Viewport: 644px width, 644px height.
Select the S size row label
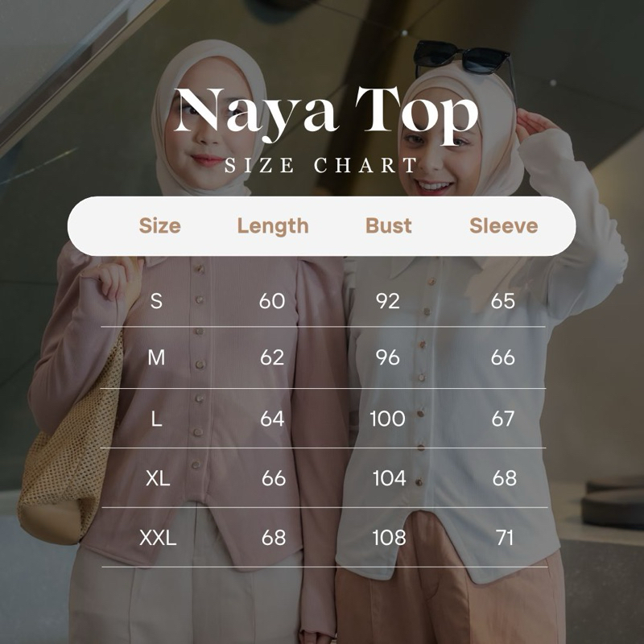(156, 301)
